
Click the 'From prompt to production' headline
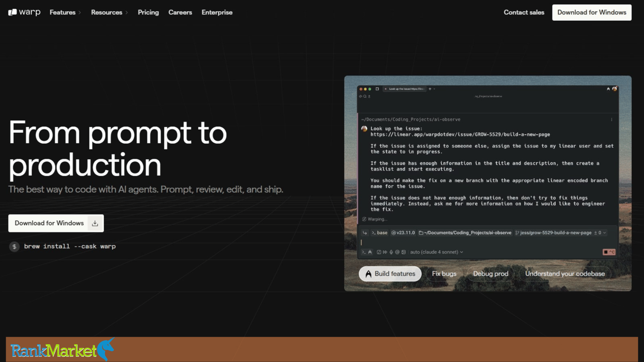pos(118,148)
